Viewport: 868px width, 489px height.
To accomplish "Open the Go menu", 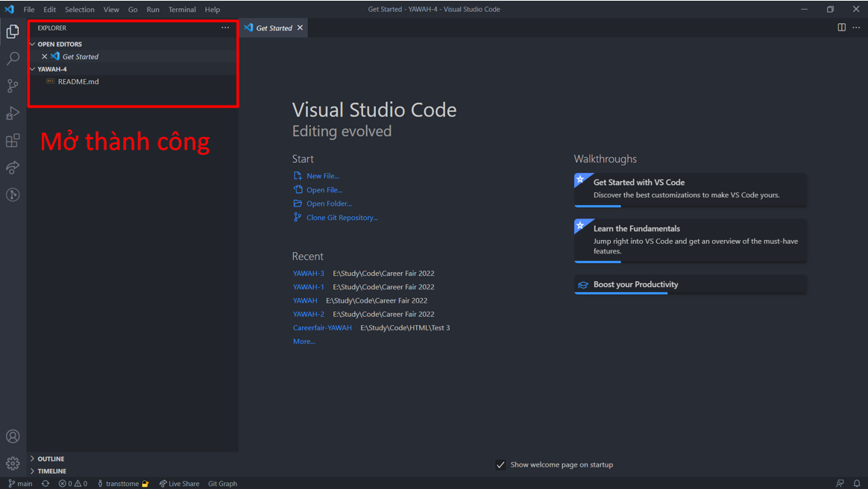I will click(133, 10).
